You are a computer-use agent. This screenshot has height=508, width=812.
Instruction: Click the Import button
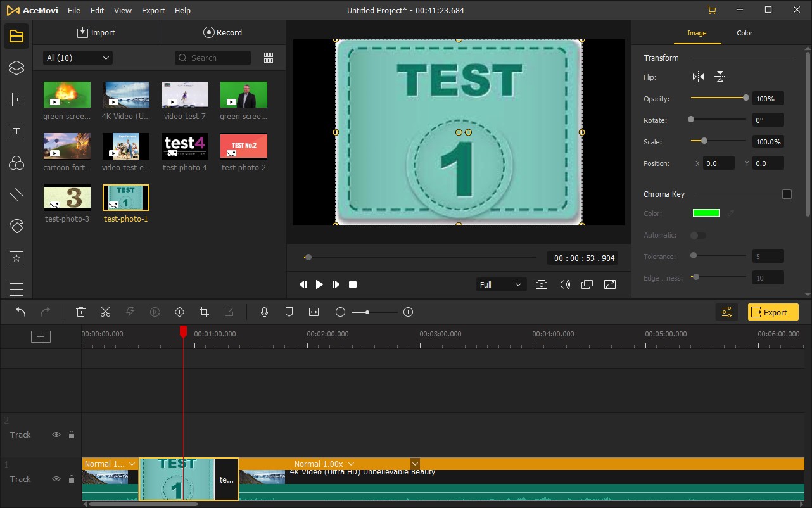96,33
